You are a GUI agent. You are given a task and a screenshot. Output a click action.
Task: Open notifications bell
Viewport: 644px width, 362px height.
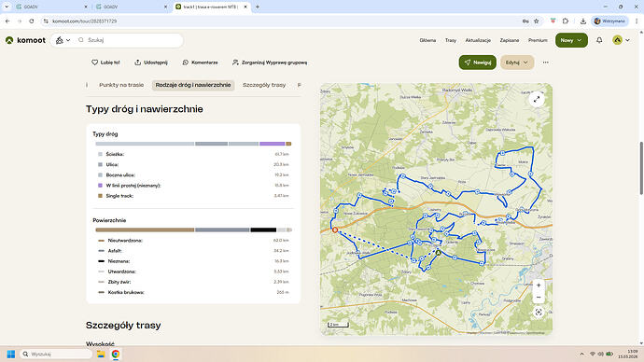click(599, 40)
